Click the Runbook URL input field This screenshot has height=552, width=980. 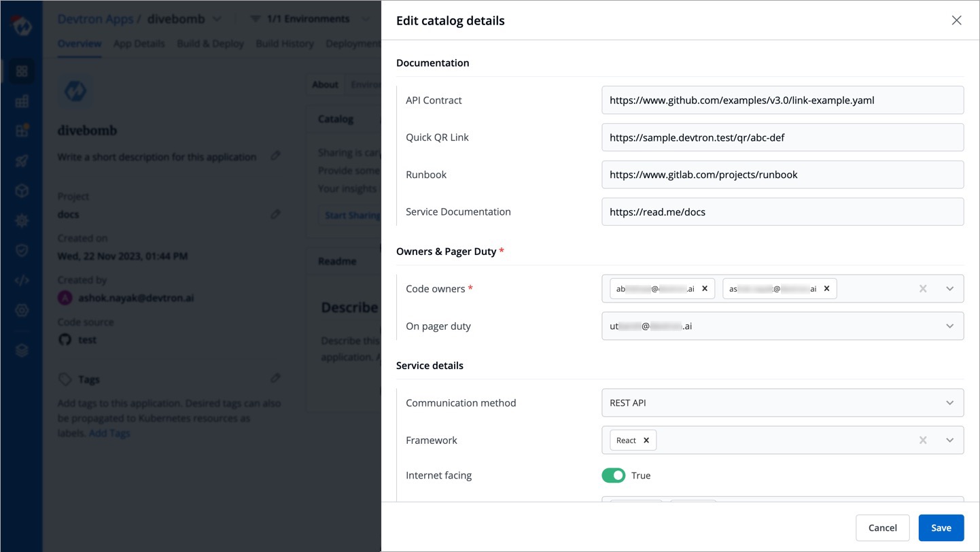pyautogui.click(x=782, y=175)
